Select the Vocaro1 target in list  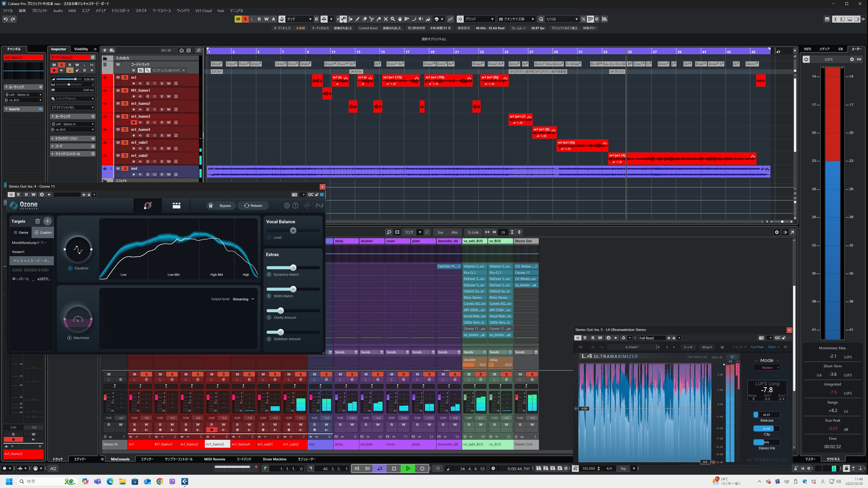click(18, 252)
